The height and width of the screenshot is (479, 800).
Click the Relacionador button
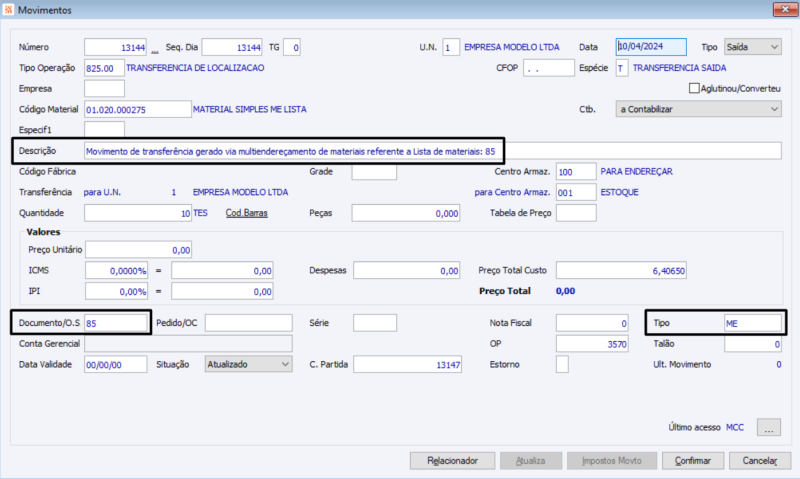(x=452, y=461)
